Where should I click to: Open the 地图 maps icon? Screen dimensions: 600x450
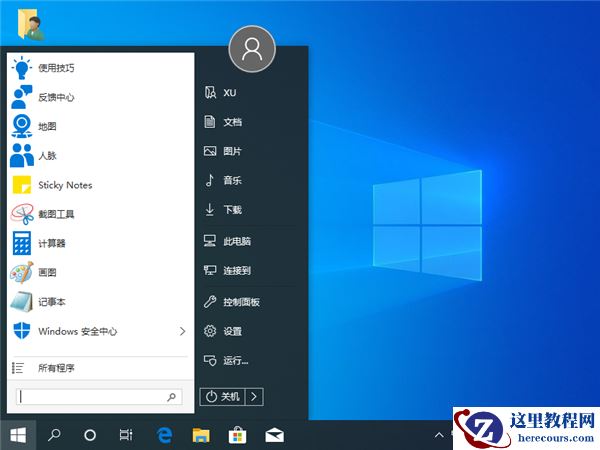[21, 126]
